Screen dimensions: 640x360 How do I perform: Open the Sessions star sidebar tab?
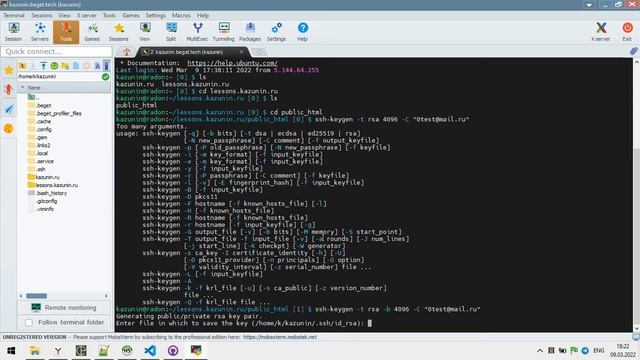coord(9,70)
